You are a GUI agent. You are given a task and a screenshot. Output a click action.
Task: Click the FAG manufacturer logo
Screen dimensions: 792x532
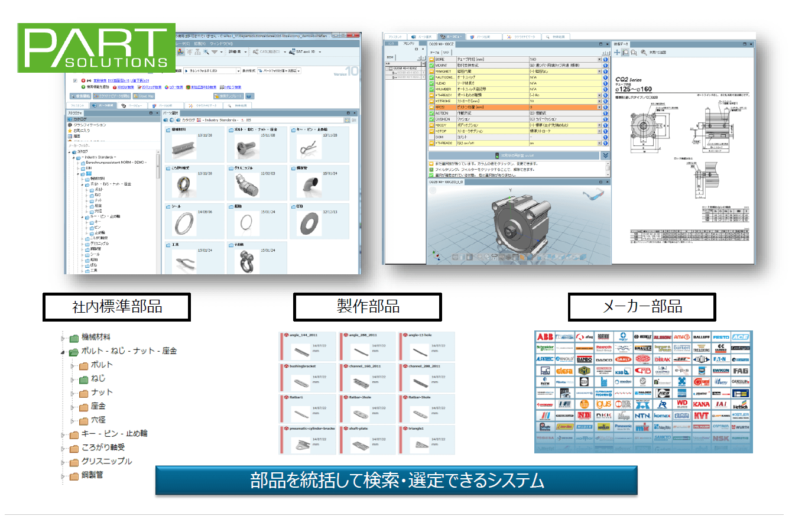tap(740, 371)
